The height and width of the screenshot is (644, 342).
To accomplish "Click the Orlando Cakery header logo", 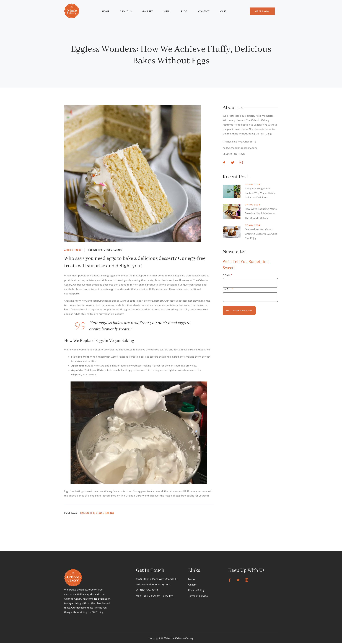I will 72,11.
